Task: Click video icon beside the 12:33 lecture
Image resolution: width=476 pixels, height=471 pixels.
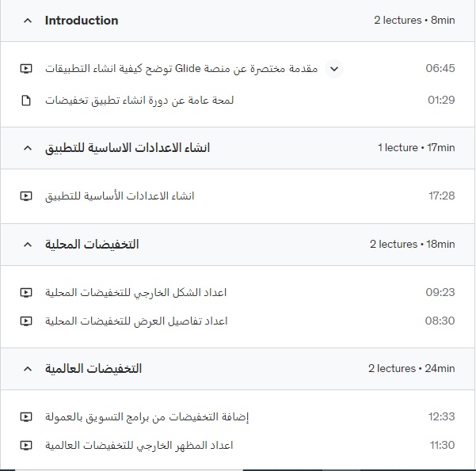Action: pos(26,416)
